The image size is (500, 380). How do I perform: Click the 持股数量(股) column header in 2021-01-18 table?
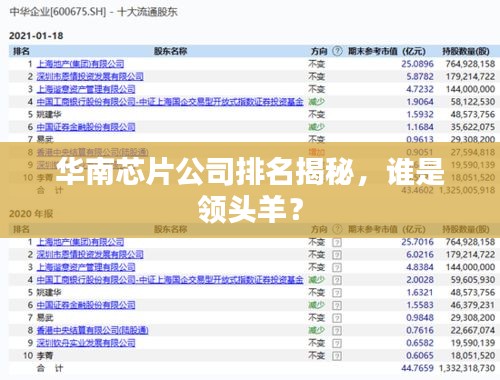[466, 51]
